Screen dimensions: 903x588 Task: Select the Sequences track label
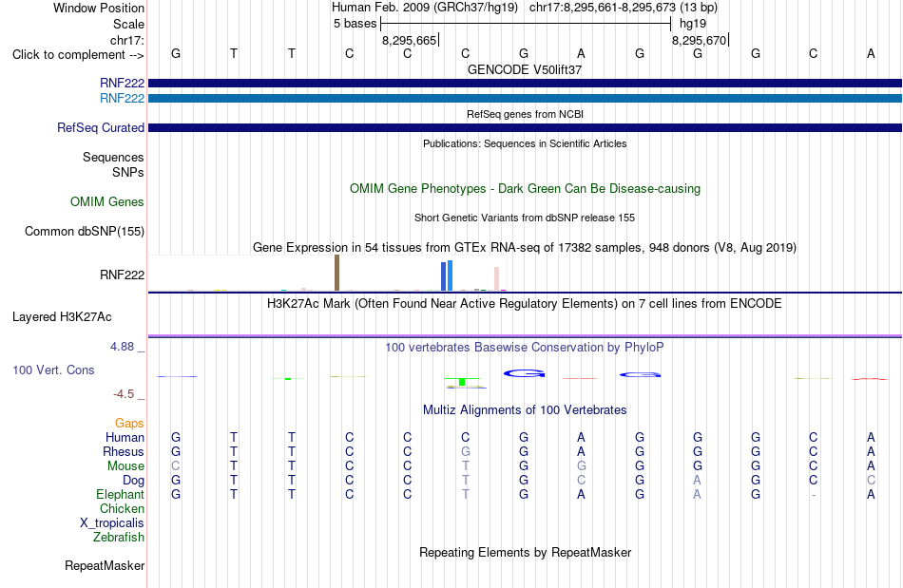coord(113,157)
